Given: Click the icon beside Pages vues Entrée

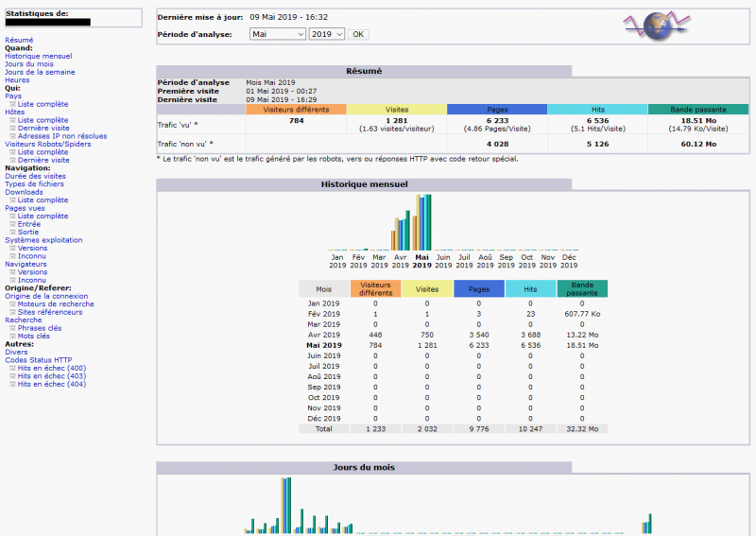Looking at the screenshot, I should coord(13,224).
